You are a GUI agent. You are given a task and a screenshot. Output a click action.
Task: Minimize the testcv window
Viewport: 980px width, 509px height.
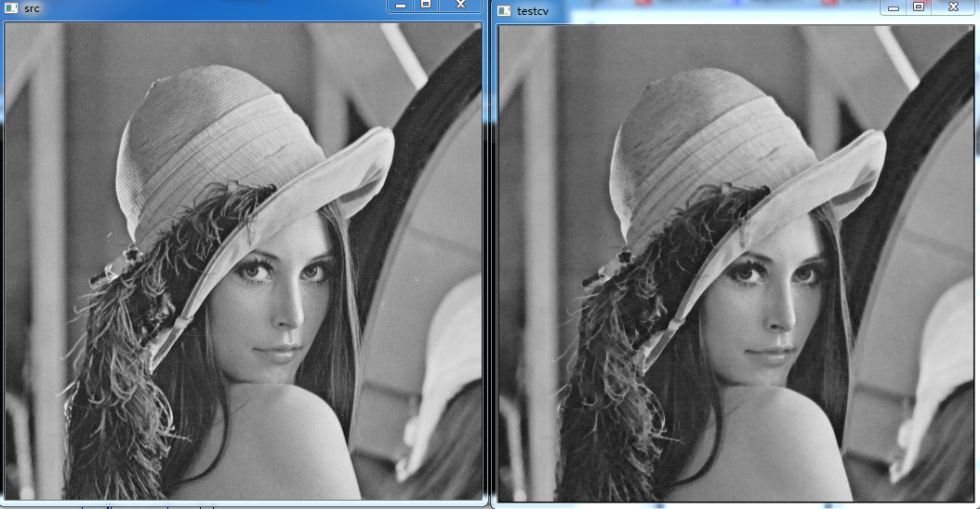[894, 7]
